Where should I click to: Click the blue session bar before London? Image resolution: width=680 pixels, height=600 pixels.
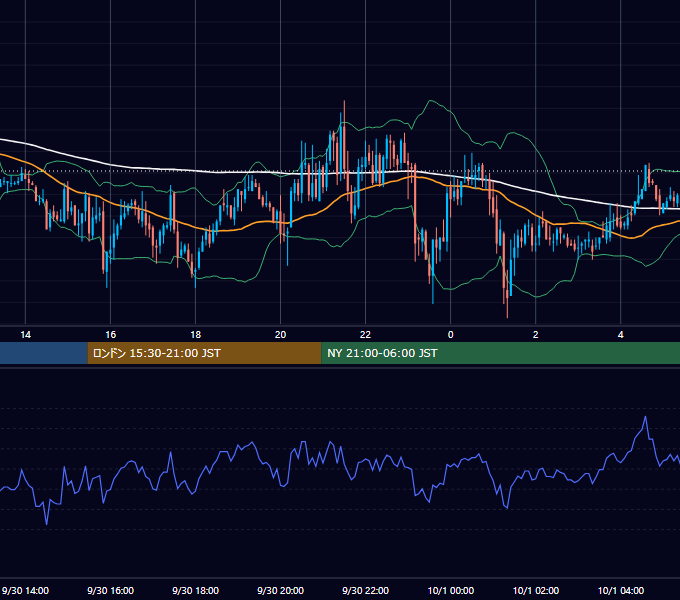pos(43,353)
